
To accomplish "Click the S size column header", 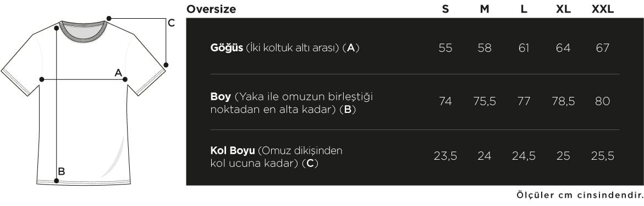I will [x=445, y=9].
